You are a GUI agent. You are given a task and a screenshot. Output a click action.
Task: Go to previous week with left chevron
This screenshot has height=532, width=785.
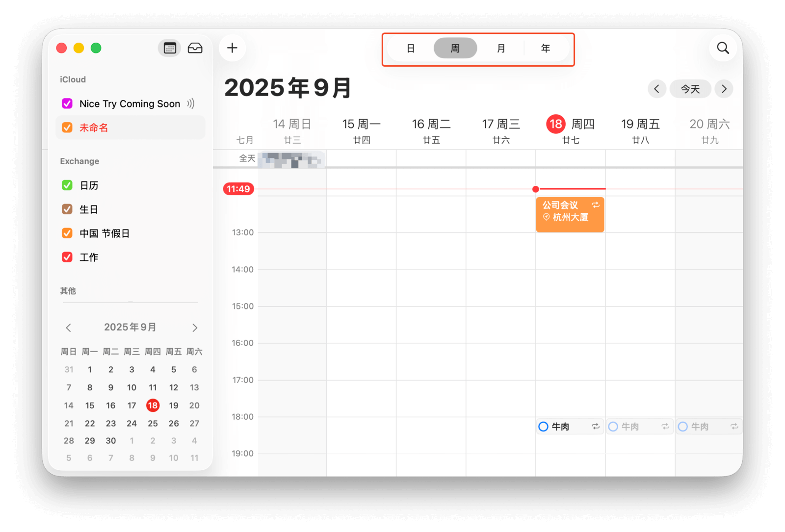pyautogui.click(x=656, y=89)
